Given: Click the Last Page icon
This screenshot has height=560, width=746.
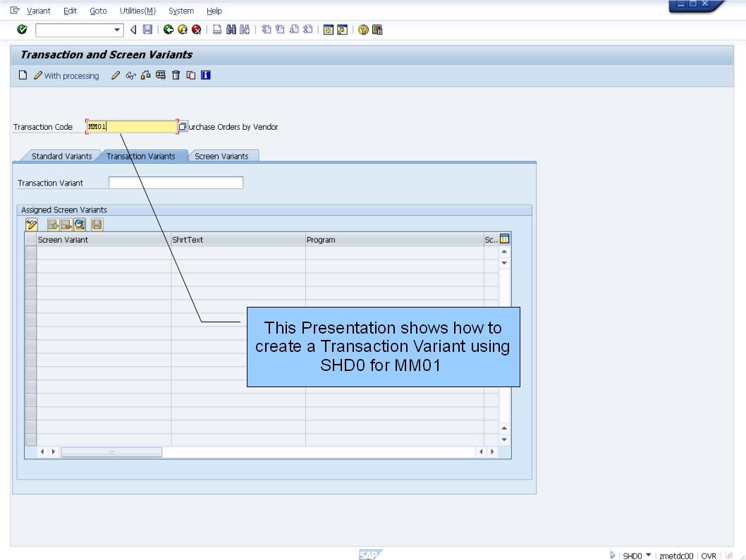Looking at the screenshot, I should 308,30.
